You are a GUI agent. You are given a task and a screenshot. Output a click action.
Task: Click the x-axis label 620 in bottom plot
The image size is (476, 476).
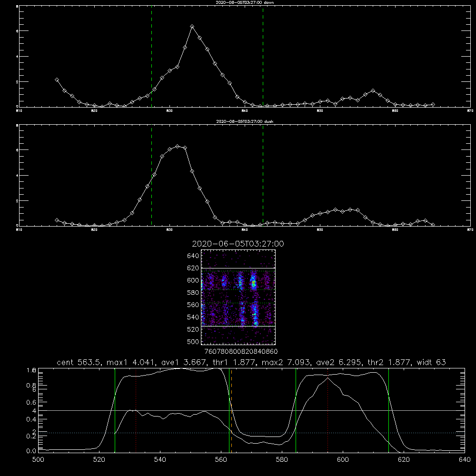[404, 460]
